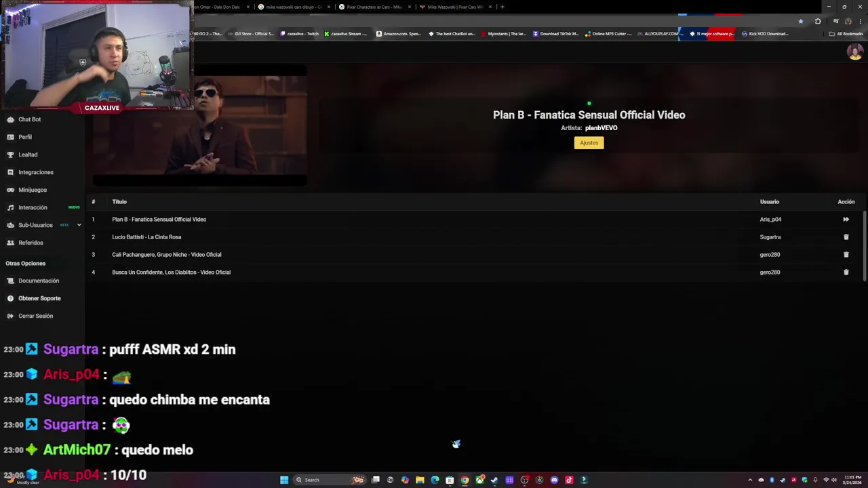Bookmark this page with the star icon
868x488 pixels.
[801, 21]
